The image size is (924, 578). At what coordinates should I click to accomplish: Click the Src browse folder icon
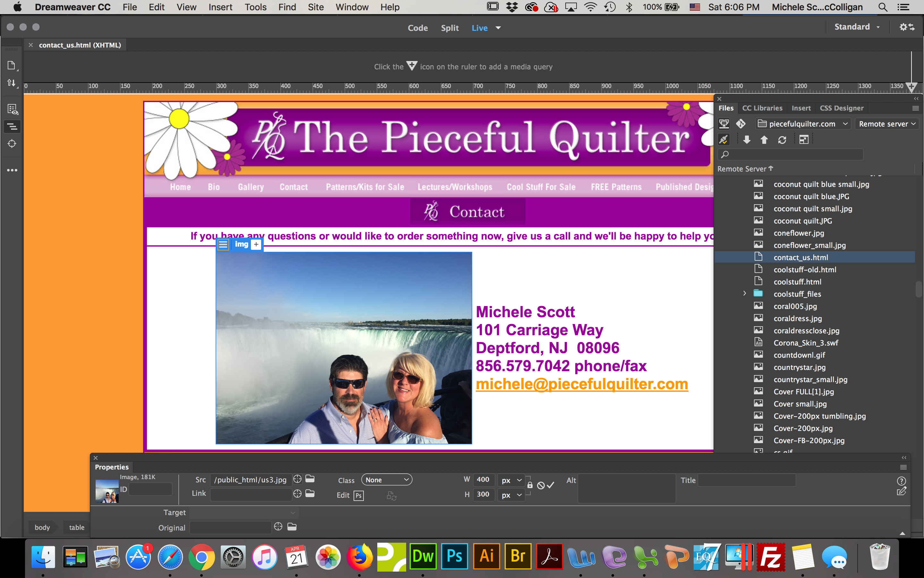coord(310,478)
